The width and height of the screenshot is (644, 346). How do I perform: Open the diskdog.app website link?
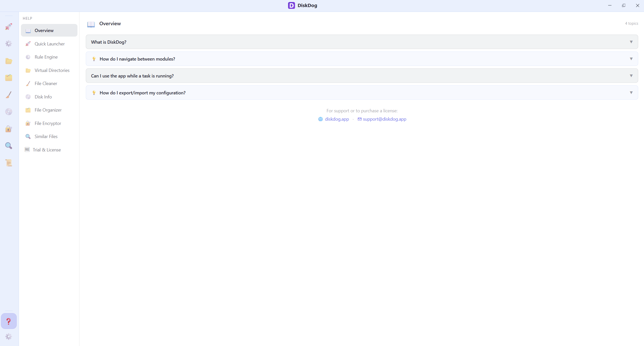point(337,119)
